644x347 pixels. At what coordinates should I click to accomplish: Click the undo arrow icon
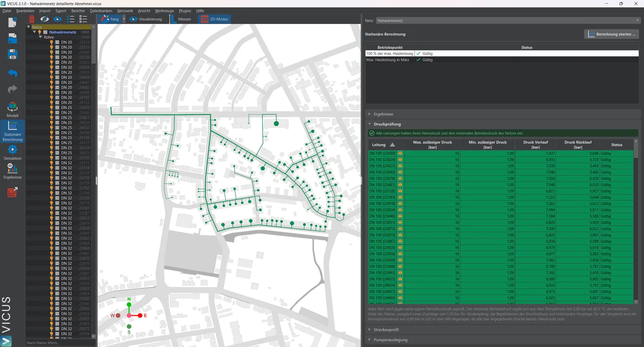[x=12, y=73]
